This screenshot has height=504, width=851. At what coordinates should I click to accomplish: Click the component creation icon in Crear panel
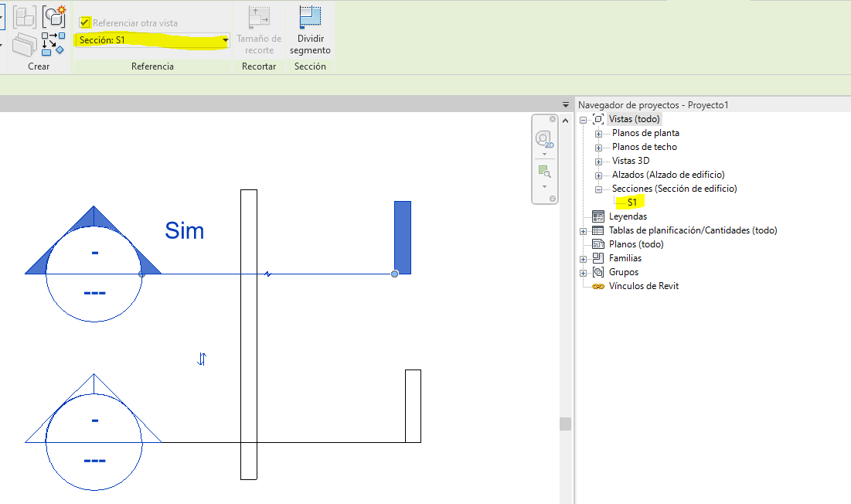pyautogui.click(x=53, y=16)
